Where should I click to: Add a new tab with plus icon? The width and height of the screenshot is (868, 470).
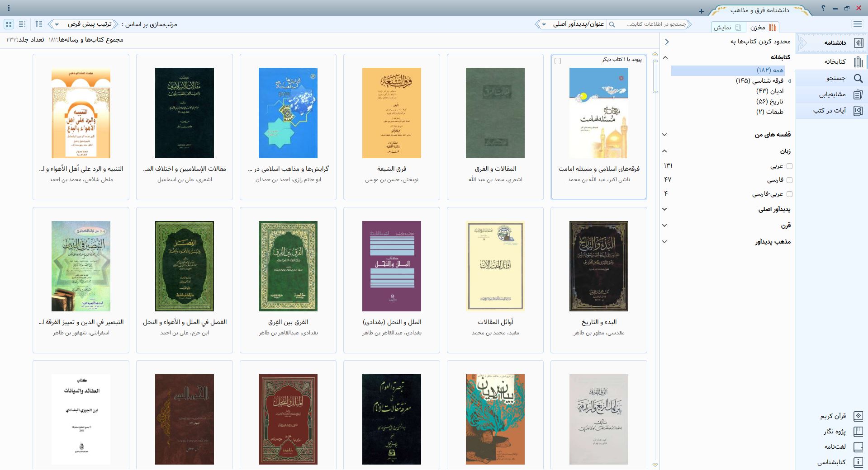tap(701, 11)
